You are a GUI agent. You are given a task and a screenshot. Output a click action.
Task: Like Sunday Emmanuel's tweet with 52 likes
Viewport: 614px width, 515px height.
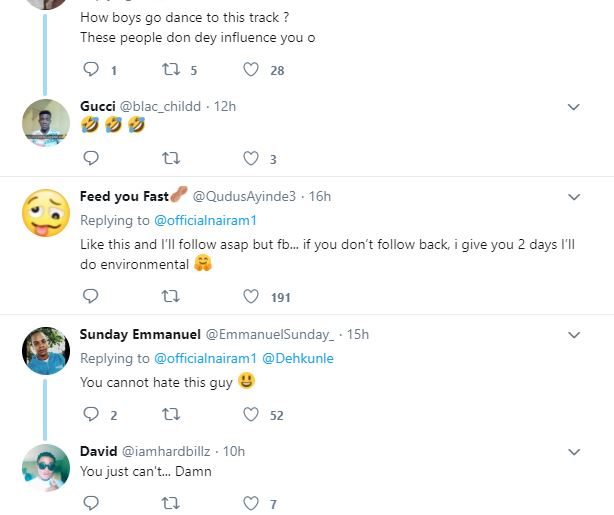point(252,414)
